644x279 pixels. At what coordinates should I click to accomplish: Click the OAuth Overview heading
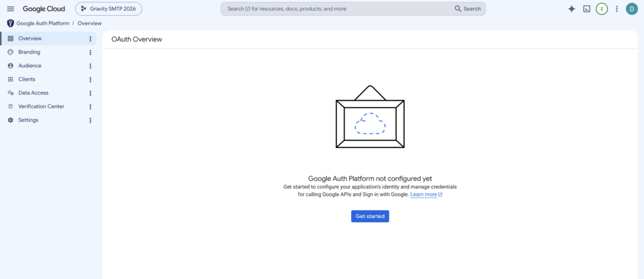(136, 40)
